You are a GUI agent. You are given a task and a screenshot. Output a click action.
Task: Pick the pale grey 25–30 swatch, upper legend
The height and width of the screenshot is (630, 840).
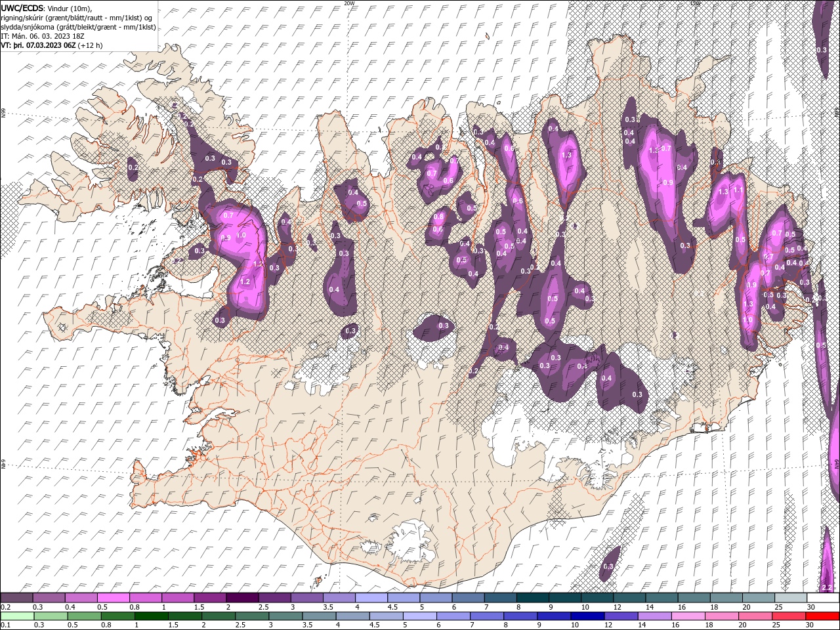click(x=791, y=598)
